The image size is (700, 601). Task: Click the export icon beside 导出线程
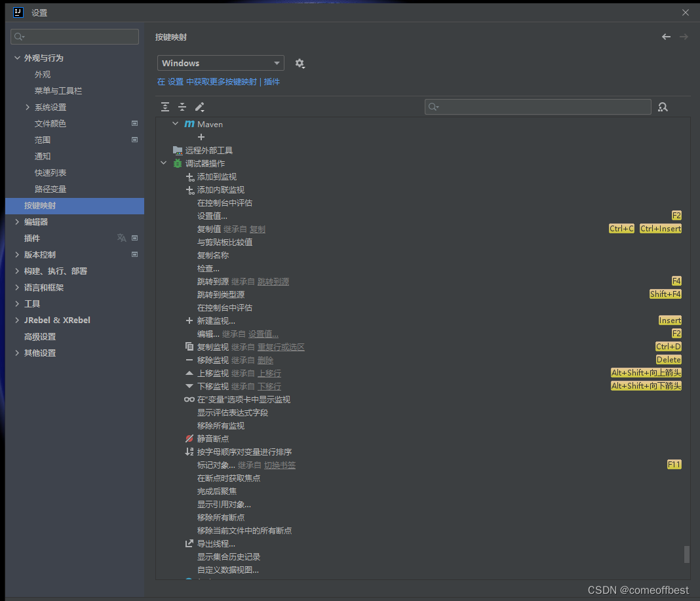189,543
